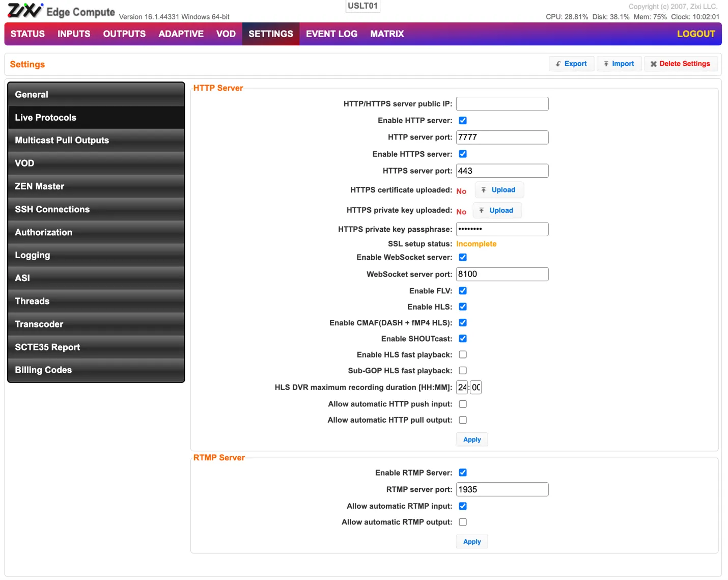Click the Clock readout in header
Screen dimensions: 728x580
695,17
